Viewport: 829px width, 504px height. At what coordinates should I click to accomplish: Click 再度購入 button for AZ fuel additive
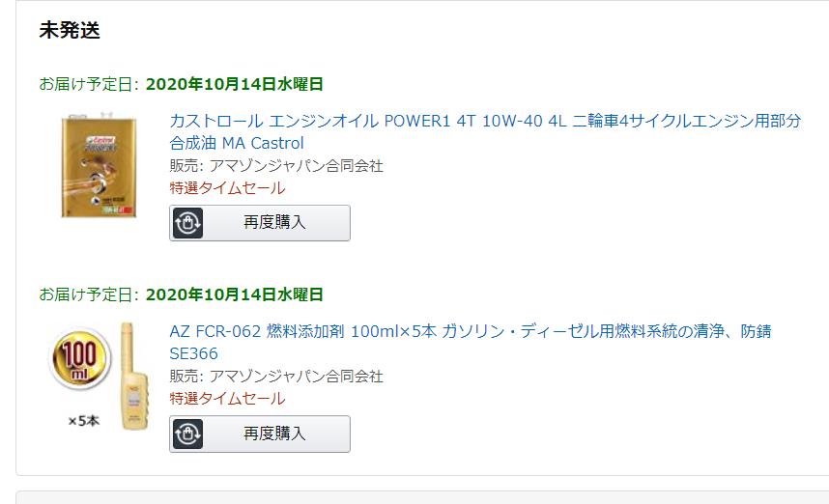click(x=260, y=434)
